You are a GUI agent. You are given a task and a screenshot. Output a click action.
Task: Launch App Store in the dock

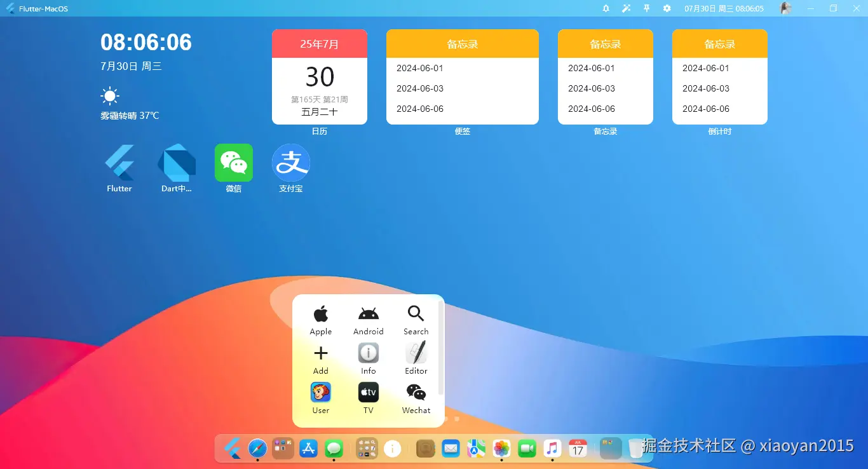tap(308, 448)
